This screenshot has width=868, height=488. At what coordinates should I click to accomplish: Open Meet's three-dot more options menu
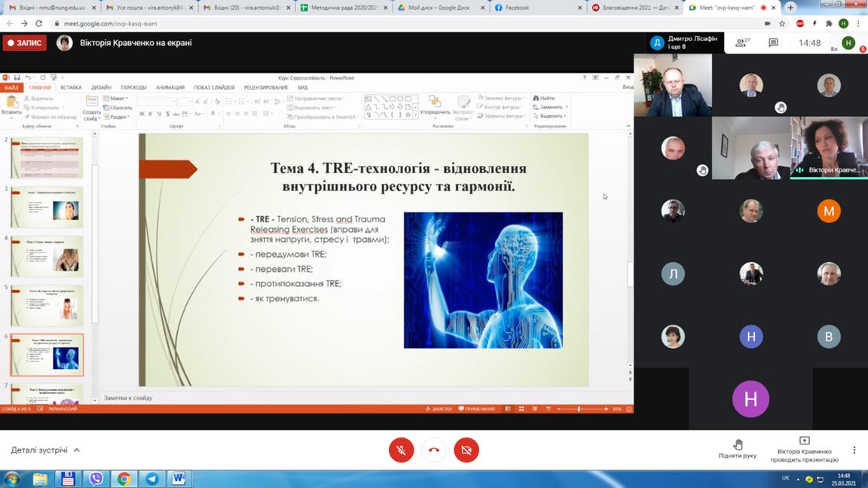[854, 450]
